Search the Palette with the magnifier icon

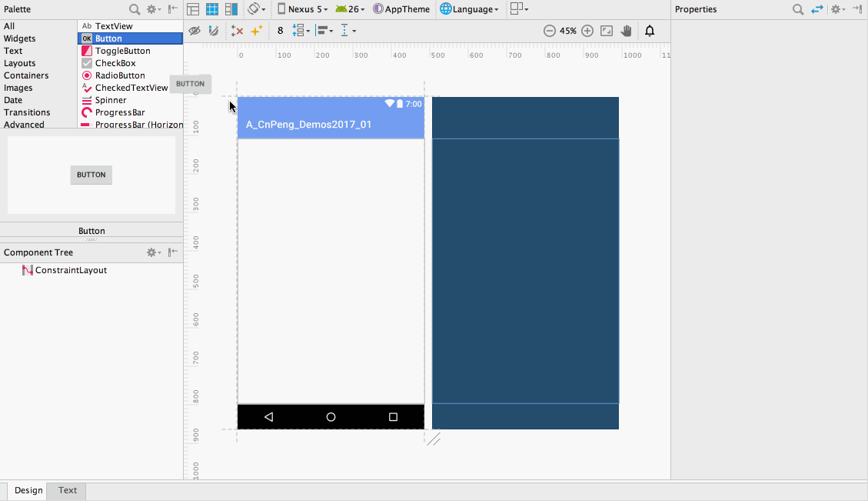pos(134,9)
